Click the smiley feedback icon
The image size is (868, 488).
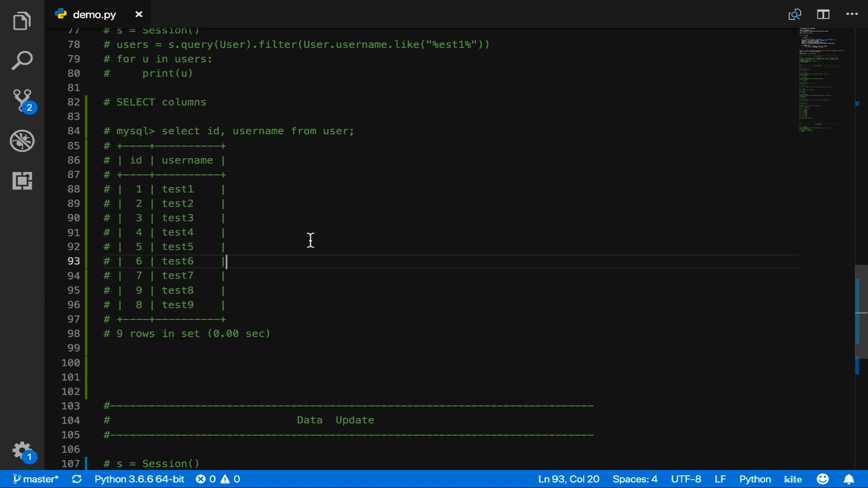[x=822, y=479]
